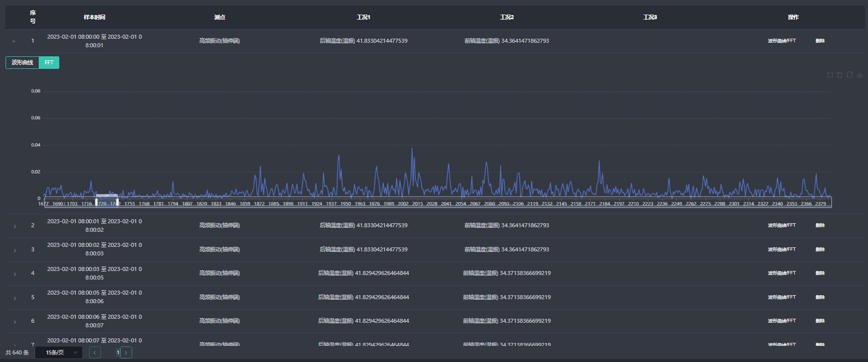Click the zoom reset back icon

pos(840,75)
